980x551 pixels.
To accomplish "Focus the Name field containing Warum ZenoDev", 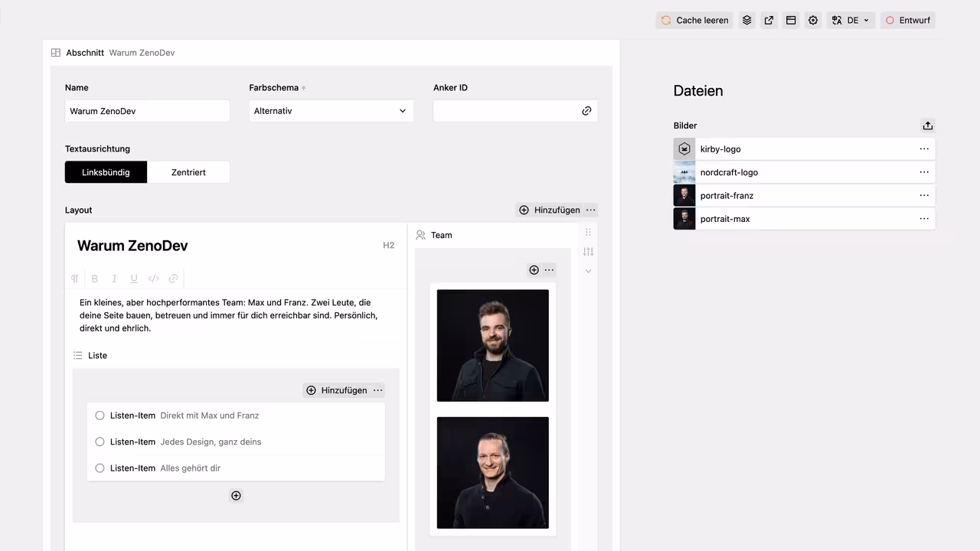I will (x=147, y=111).
